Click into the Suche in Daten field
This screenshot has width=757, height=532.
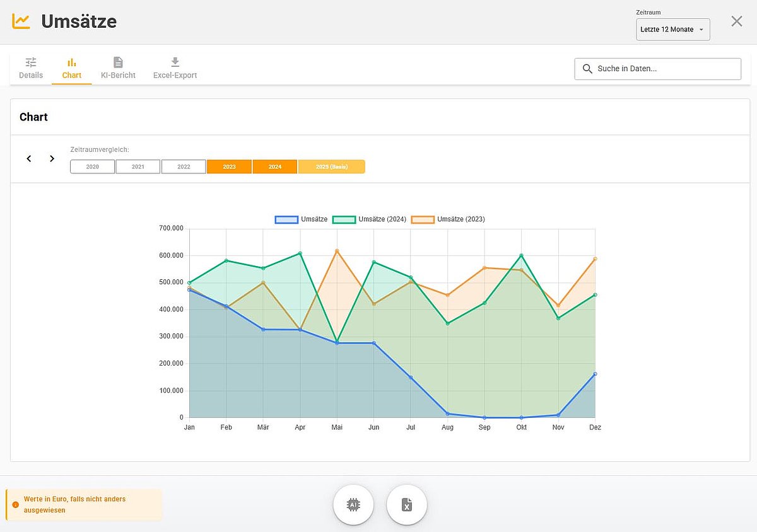(x=666, y=69)
